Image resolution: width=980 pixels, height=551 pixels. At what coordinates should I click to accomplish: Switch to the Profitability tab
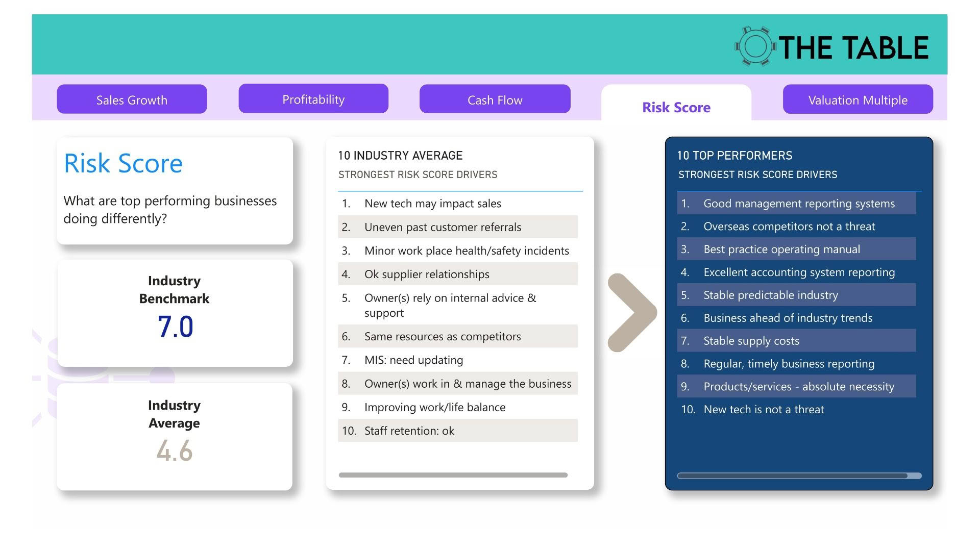[x=313, y=99]
